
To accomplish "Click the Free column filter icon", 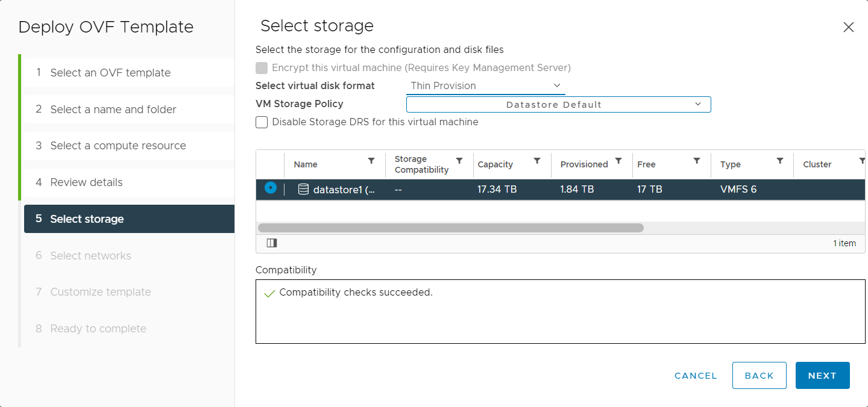I will 697,161.
